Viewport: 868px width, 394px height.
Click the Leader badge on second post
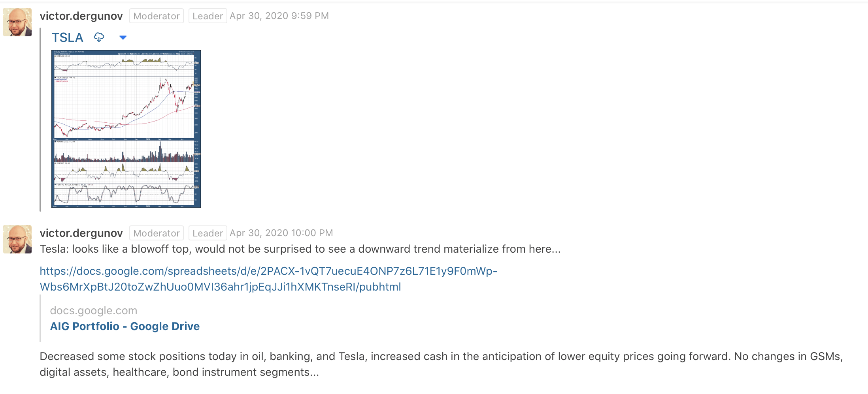point(208,233)
